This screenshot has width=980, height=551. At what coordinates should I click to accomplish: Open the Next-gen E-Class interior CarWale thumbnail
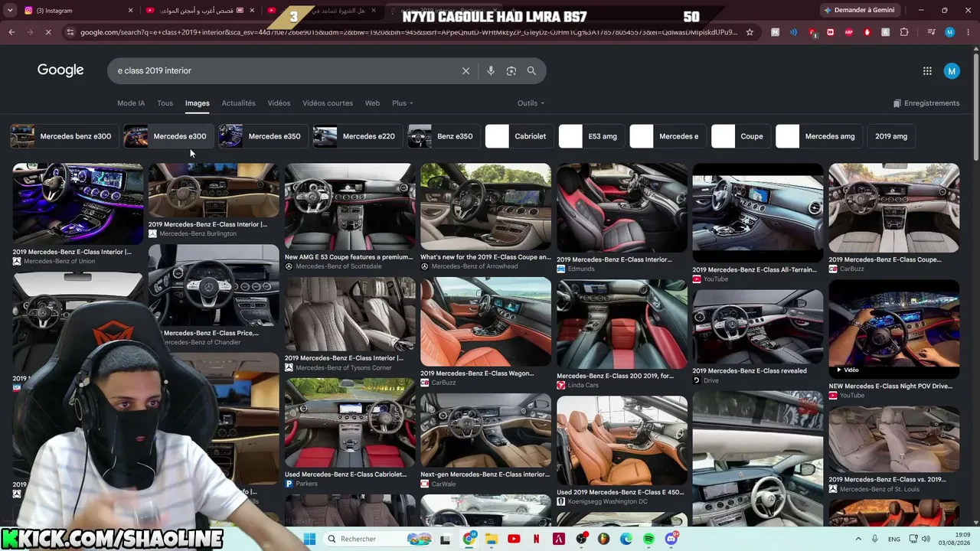click(485, 430)
